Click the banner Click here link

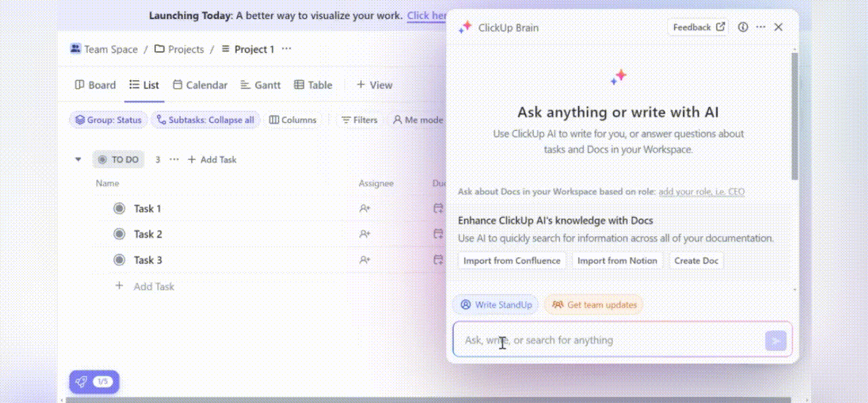pos(427,16)
